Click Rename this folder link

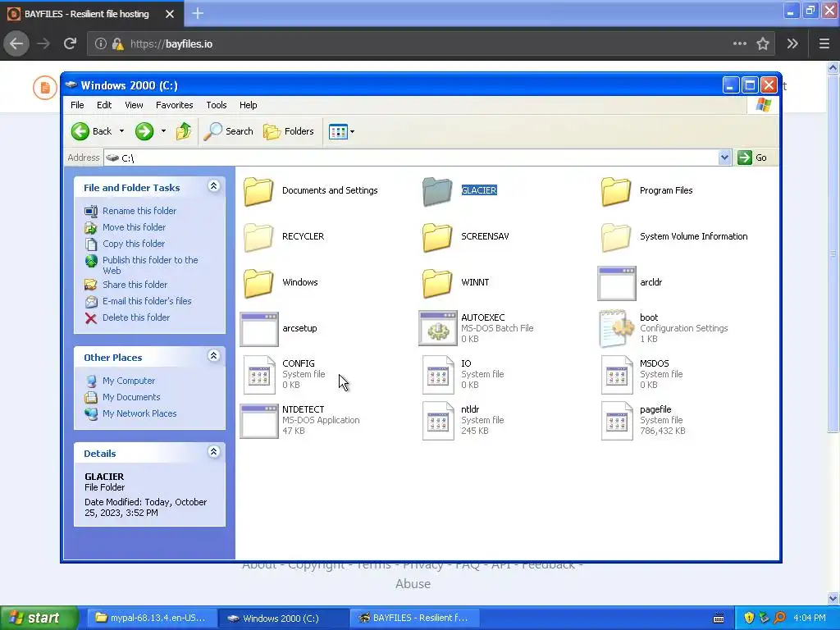pyautogui.click(x=139, y=211)
